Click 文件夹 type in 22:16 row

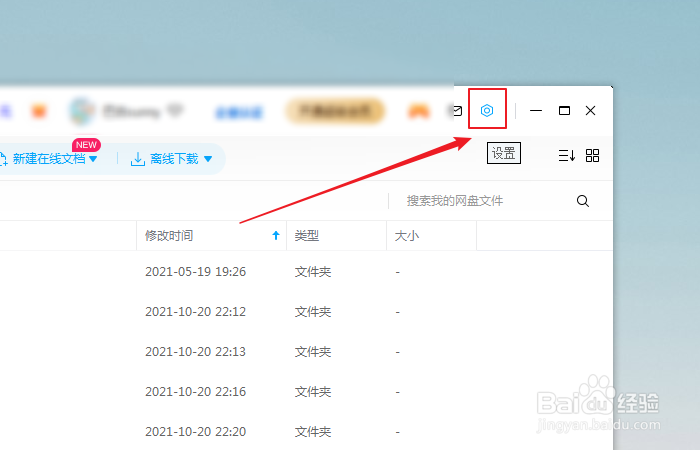pos(313,392)
